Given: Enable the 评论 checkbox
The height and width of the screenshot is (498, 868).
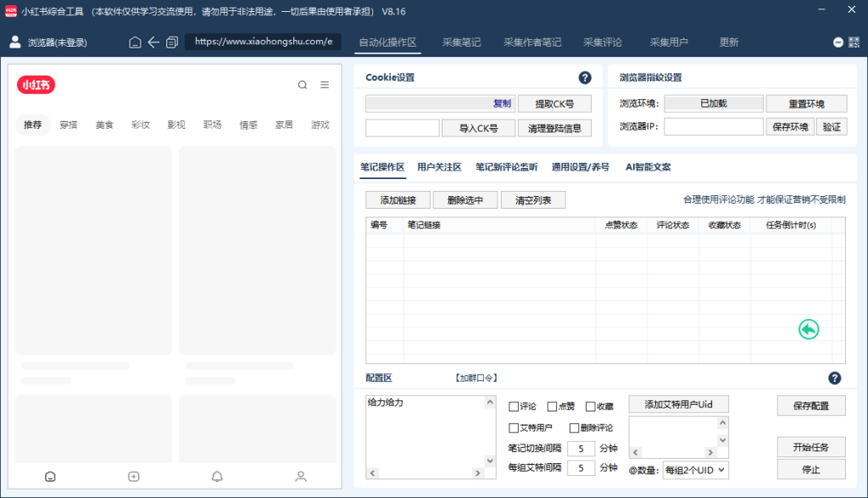Looking at the screenshot, I should tap(513, 406).
